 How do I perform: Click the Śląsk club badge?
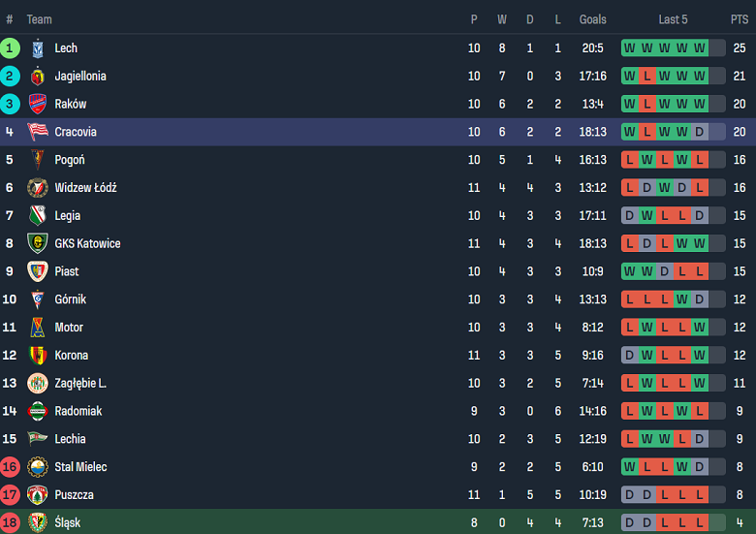[38, 523]
